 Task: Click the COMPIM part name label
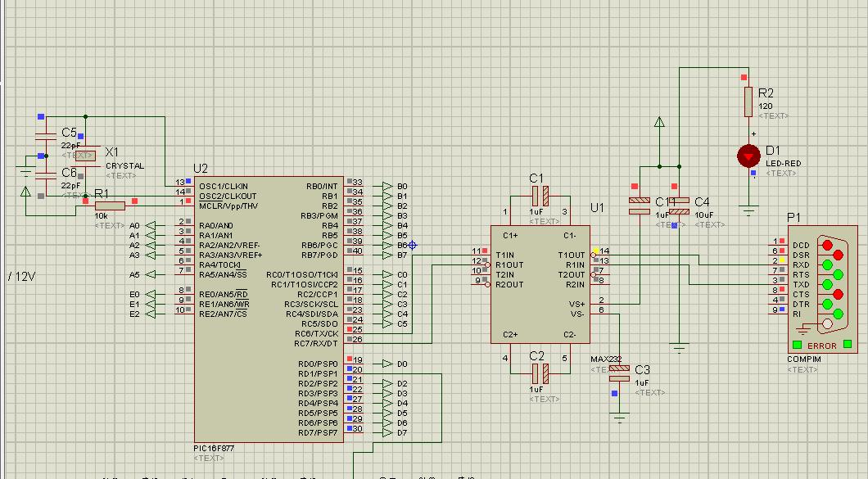coord(804,359)
